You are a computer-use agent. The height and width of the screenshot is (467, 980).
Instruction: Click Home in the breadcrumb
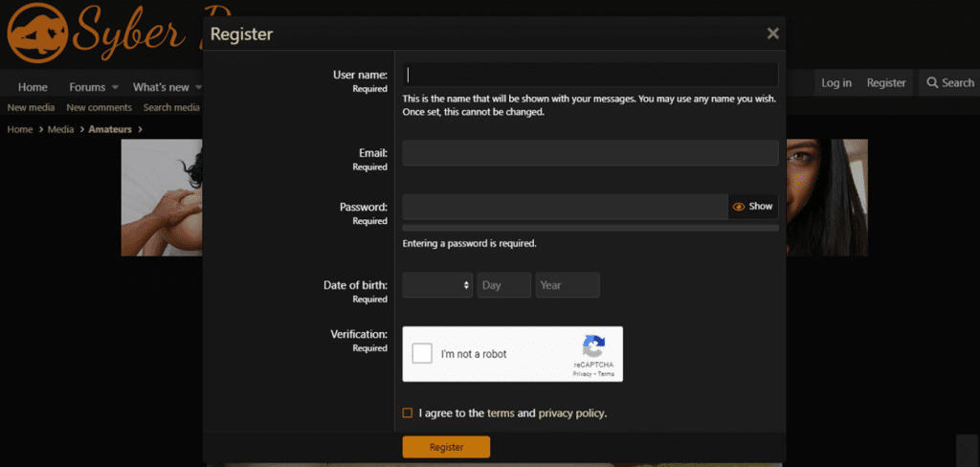pos(19,129)
